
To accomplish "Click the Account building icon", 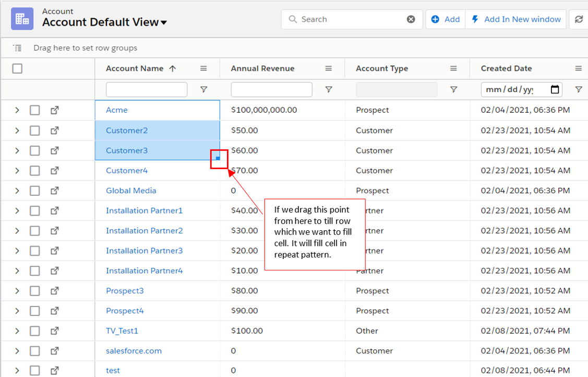I will coord(22,18).
